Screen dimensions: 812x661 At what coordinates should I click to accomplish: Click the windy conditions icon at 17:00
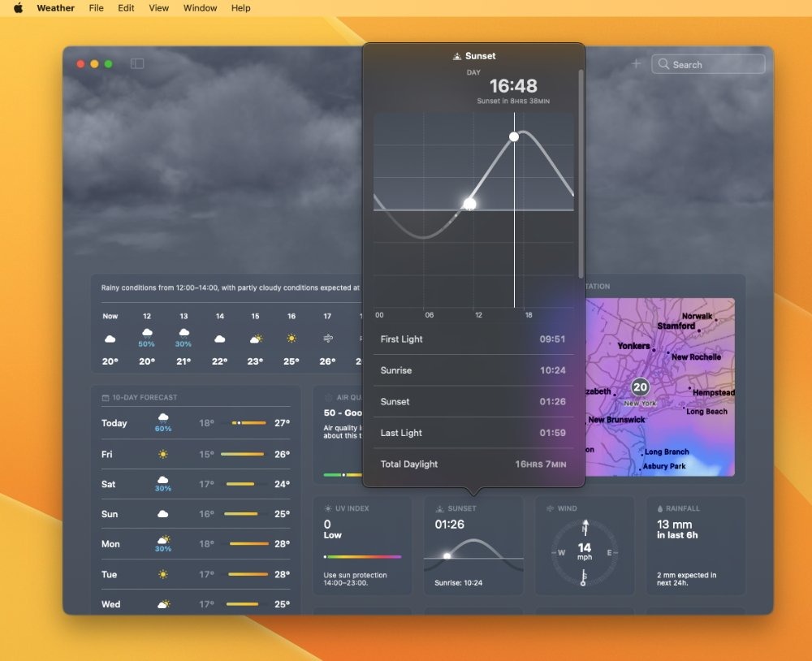coord(327,336)
